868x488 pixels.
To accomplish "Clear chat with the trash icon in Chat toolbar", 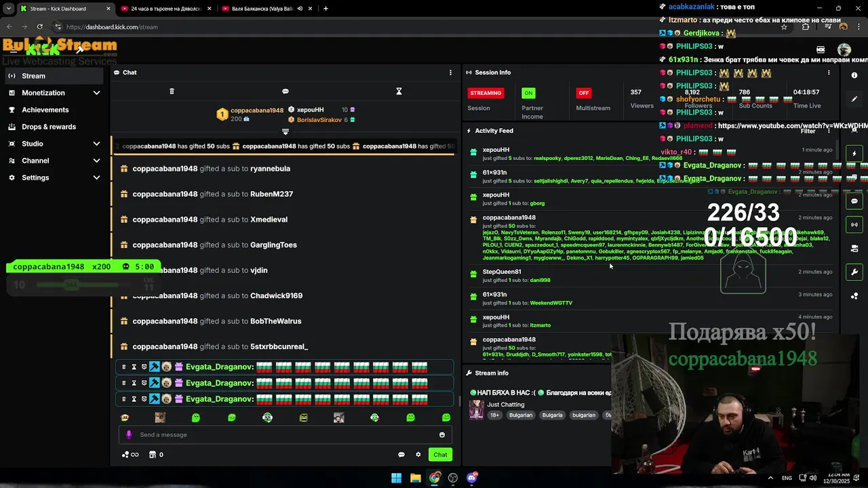I will (x=172, y=91).
